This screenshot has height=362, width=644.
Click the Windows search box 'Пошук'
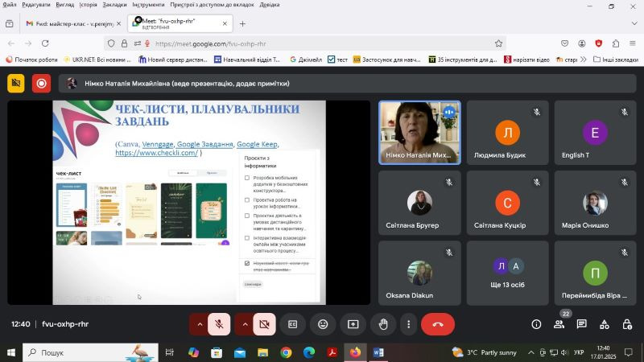pyautogui.click(x=90, y=352)
